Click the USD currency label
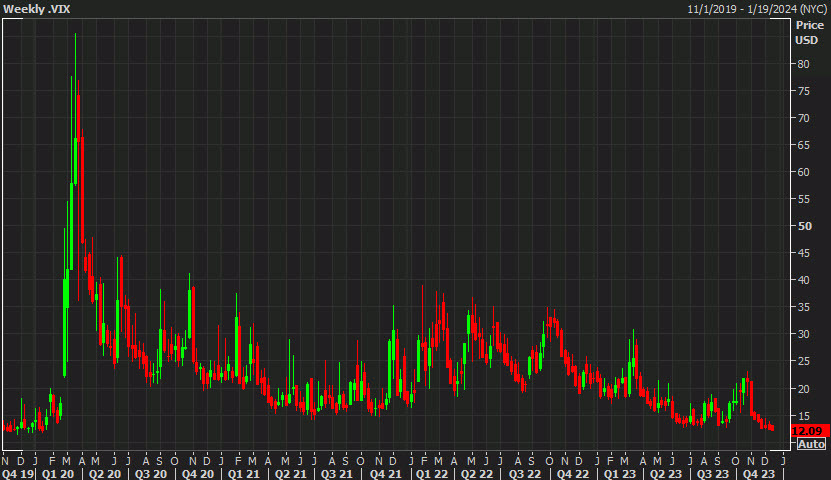The width and height of the screenshot is (831, 480). pyautogui.click(x=807, y=40)
